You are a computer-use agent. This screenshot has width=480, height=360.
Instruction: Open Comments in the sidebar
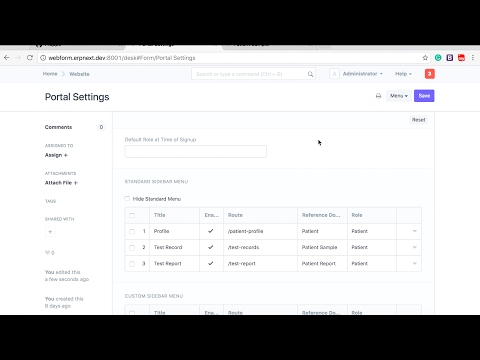tap(58, 127)
